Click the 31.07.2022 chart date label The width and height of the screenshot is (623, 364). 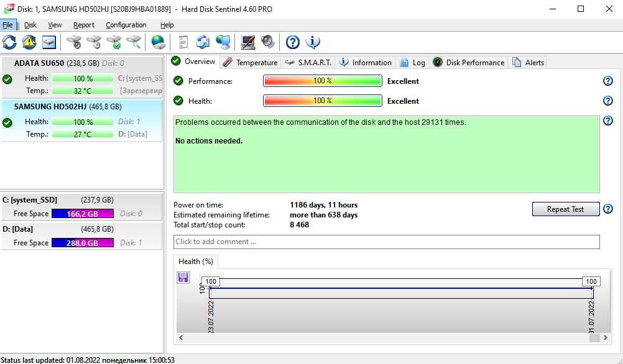pos(592,317)
